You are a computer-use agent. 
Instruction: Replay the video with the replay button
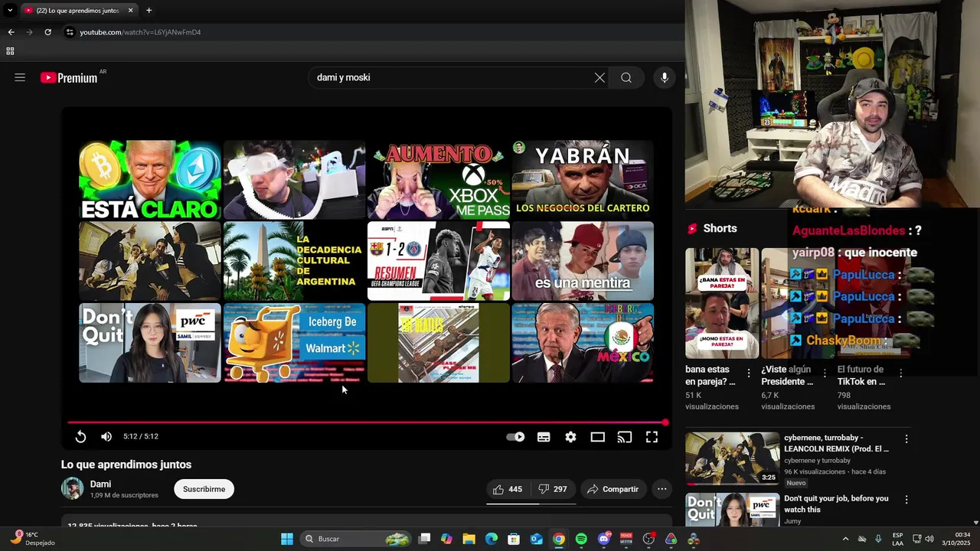click(80, 436)
